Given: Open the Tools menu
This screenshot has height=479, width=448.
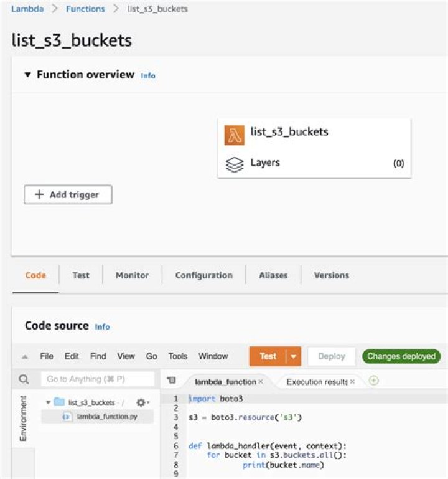Looking at the screenshot, I should 178,356.
